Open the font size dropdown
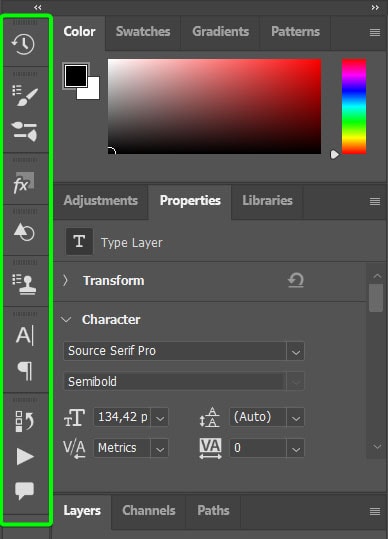Image resolution: width=388 pixels, height=539 pixels. tap(160, 418)
